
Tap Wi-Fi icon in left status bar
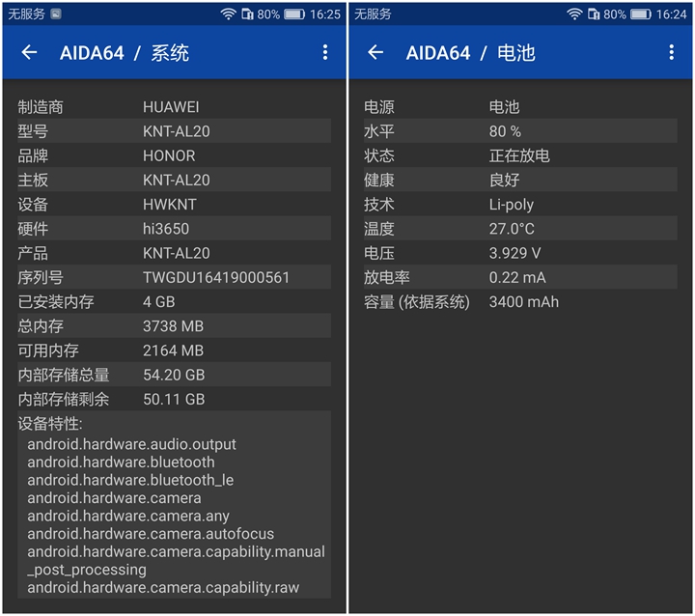tap(228, 14)
